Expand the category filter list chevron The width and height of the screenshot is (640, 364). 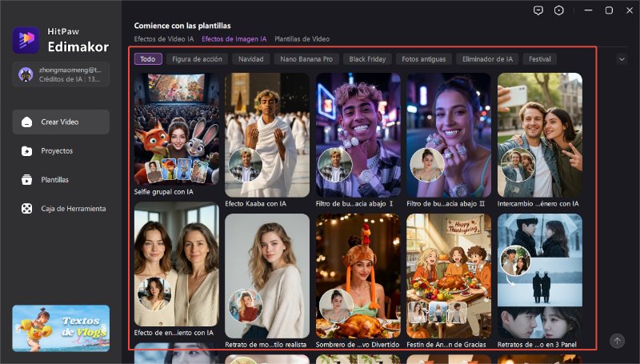pyautogui.click(x=622, y=59)
